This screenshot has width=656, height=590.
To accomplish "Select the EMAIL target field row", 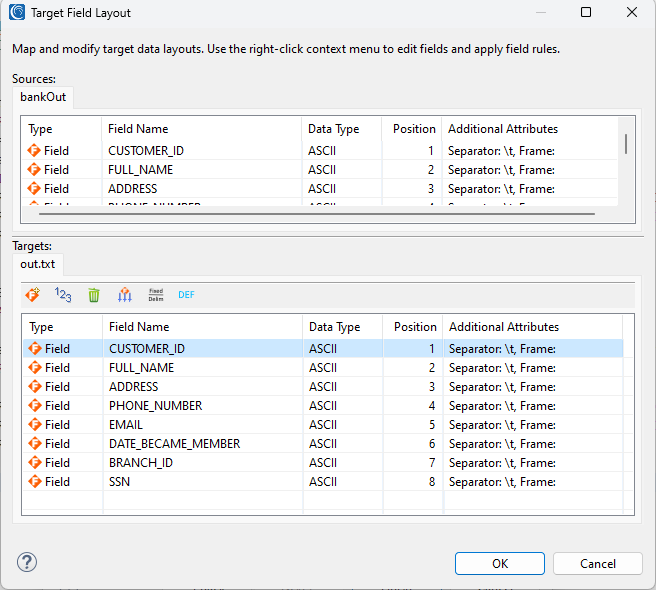I will [x=323, y=425].
